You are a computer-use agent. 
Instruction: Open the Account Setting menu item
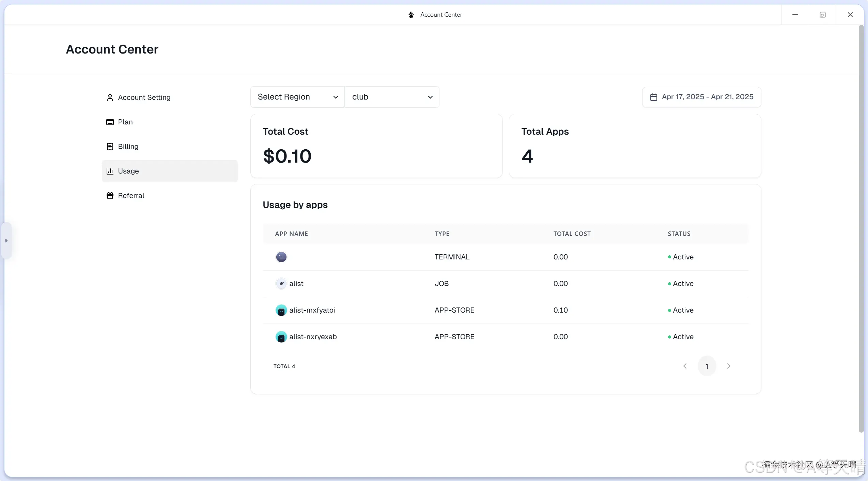tap(144, 97)
